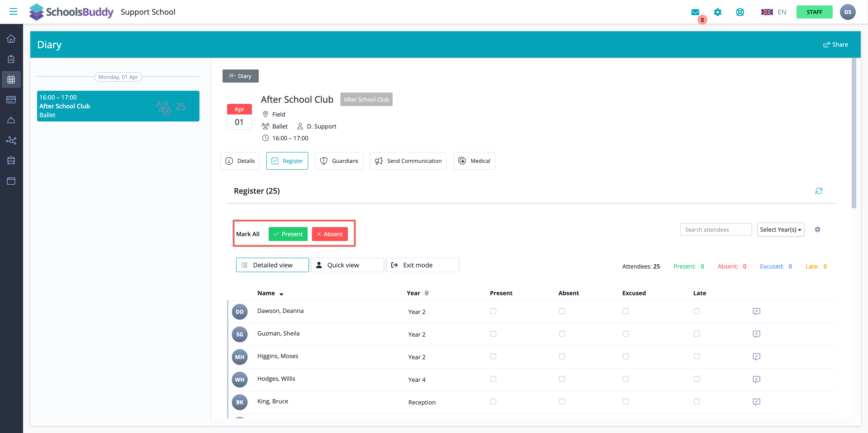Mark all attendees Absent
The image size is (868, 433).
(x=330, y=234)
